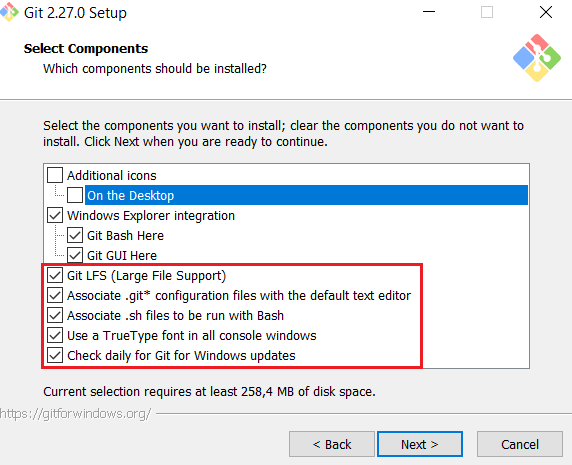
Task: Select Windows Explorer integration label
Action: coord(151,216)
